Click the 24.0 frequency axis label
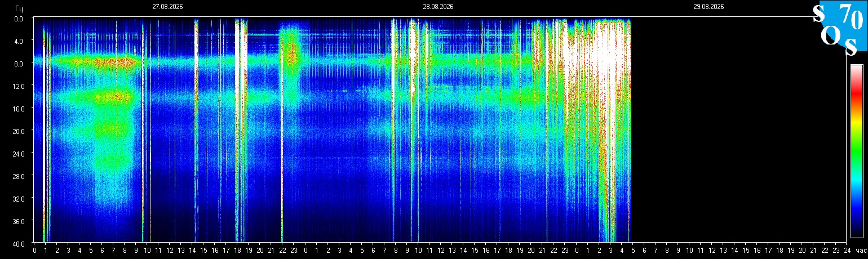 18,154
